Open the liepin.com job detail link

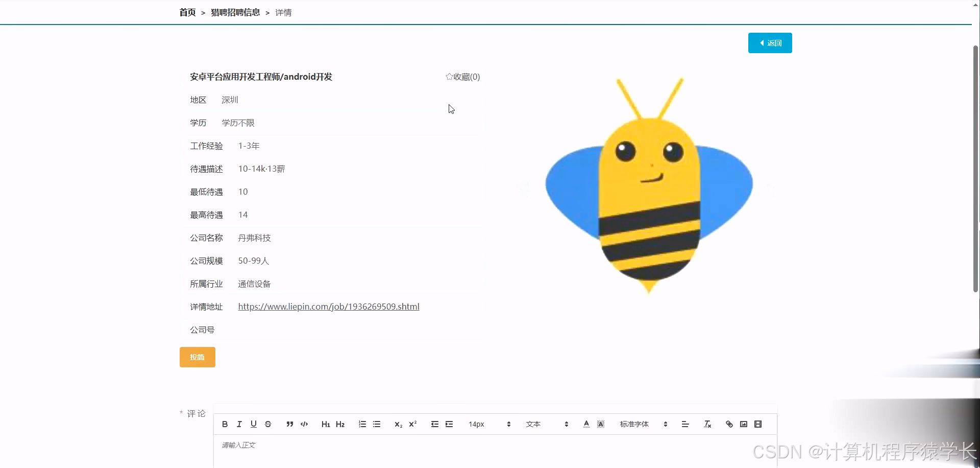(328, 306)
